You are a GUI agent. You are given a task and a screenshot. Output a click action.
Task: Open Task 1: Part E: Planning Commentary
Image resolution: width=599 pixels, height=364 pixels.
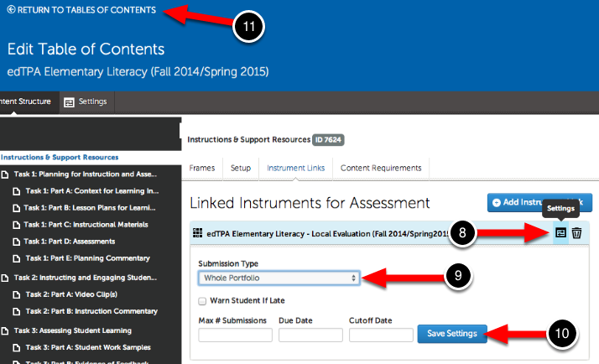pos(87,258)
